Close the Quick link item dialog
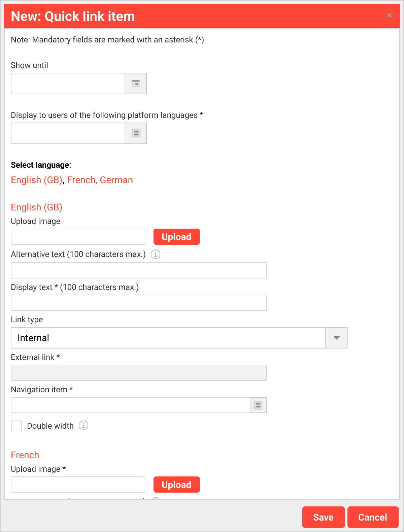 389,15
